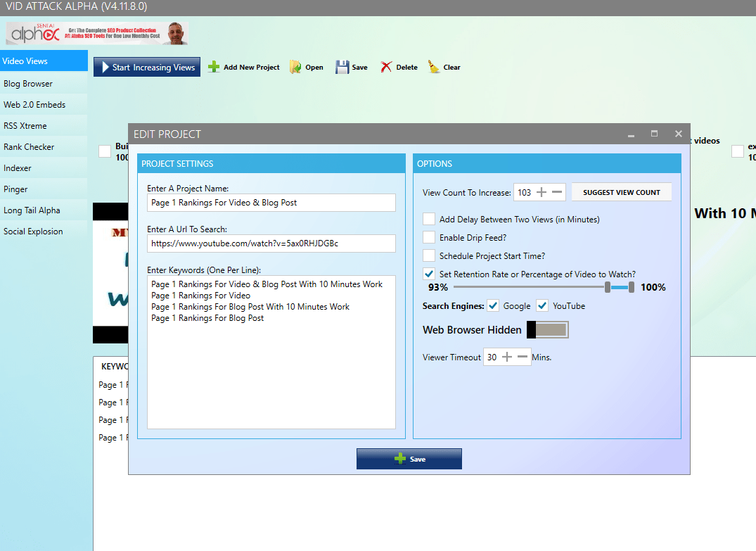Screen dimensions: 756x551
Task: Uncheck Set Retention Rate checkbox
Action: pyautogui.click(x=428, y=274)
